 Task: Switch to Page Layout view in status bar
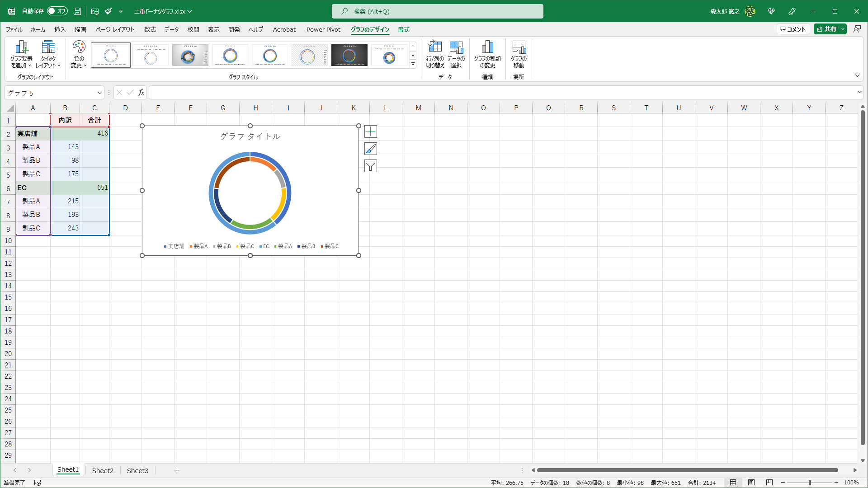751,483
